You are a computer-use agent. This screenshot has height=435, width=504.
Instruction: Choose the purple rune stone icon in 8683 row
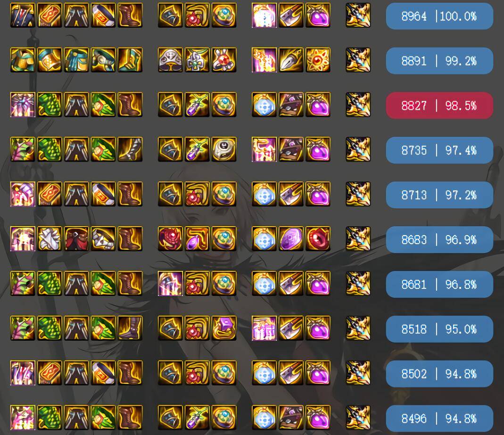pos(291,238)
